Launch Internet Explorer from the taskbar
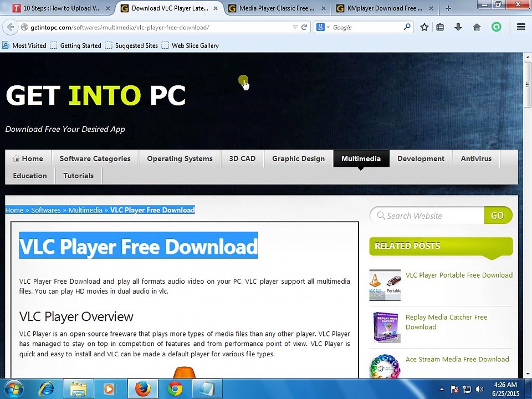Image resolution: width=532 pixels, height=399 pixels. [46, 389]
